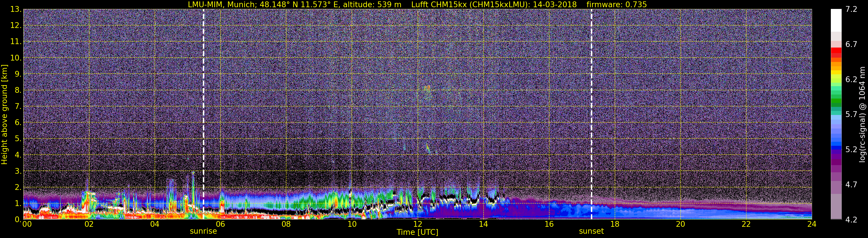Click the '8.' height tick label
This screenshot has height=238, width=868.
click(18, 90)
